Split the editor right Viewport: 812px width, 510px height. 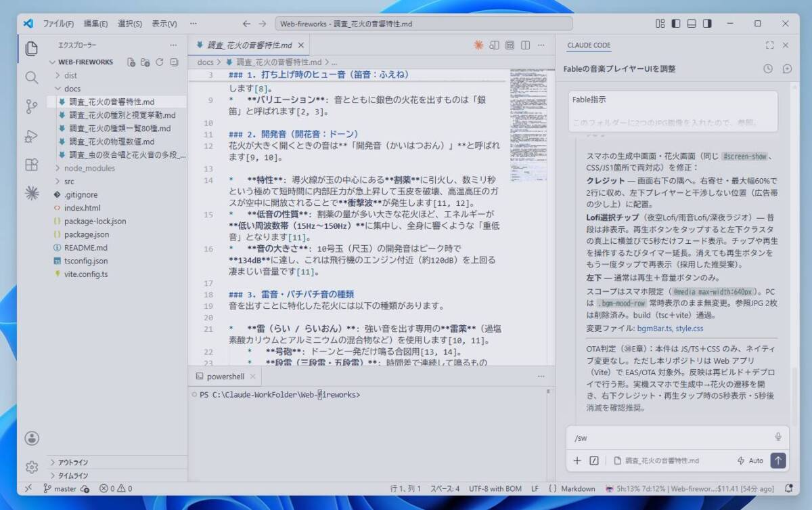[525, 45]
